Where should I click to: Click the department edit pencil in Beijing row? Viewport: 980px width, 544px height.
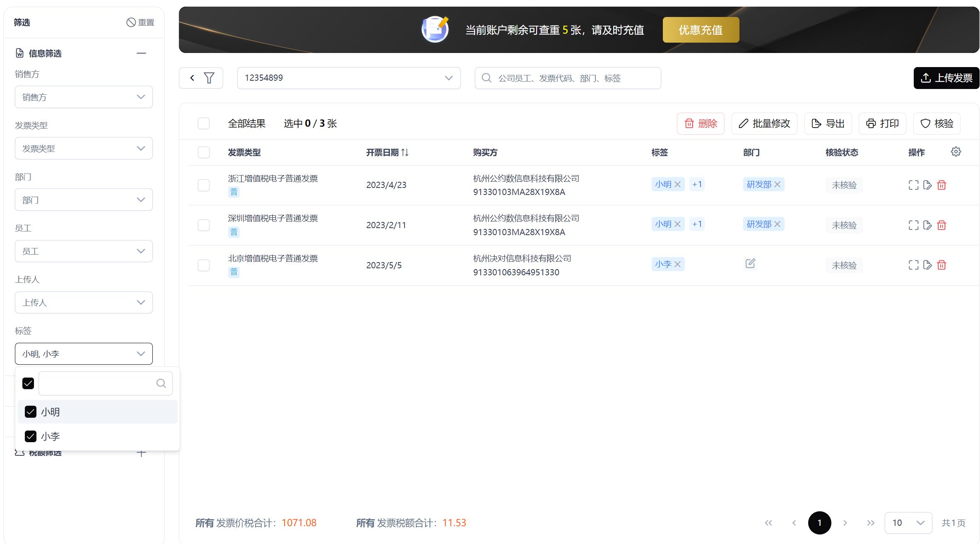tap(750, 263)
